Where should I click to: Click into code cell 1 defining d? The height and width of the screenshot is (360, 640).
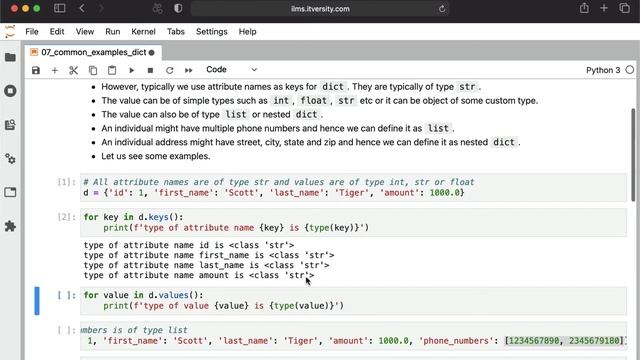353,187
